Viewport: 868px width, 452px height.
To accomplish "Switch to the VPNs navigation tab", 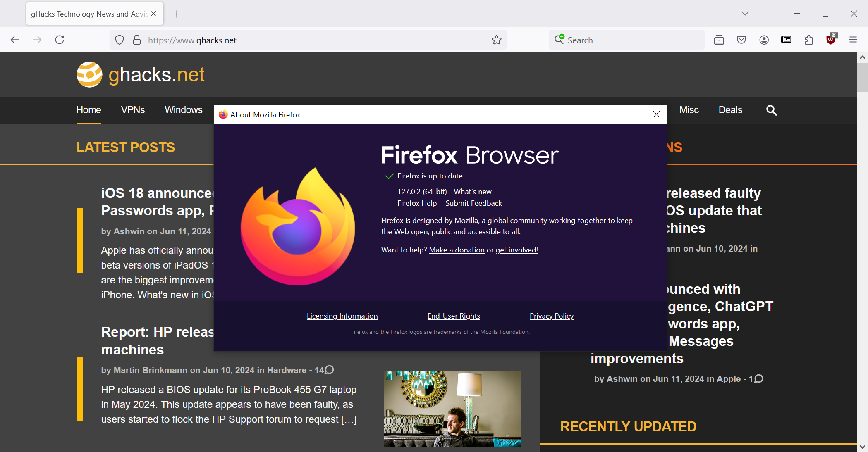I will coord(133,110).
